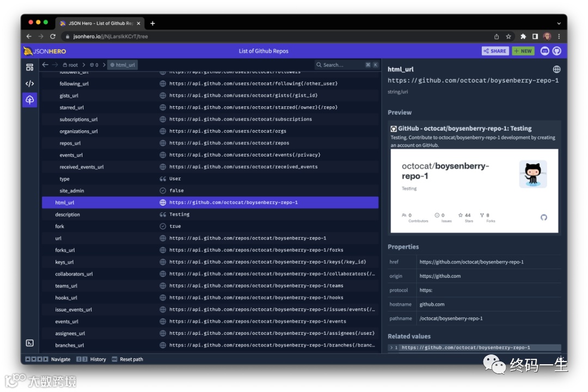Click the href property value
Image resolution: width=588 pixels, height=392 pixels.
[471, 262]
